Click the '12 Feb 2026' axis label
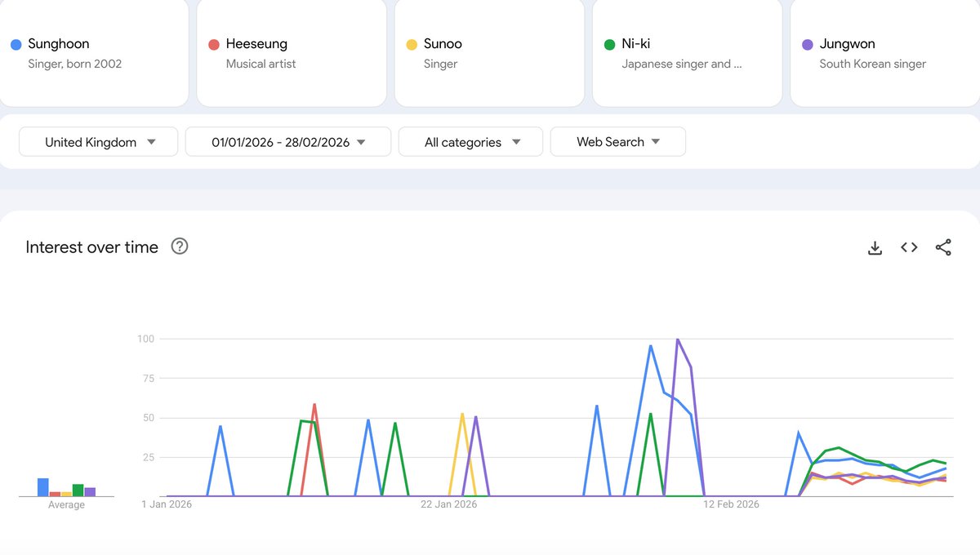This screenshot has width=980, height=555. coord(731,504)
